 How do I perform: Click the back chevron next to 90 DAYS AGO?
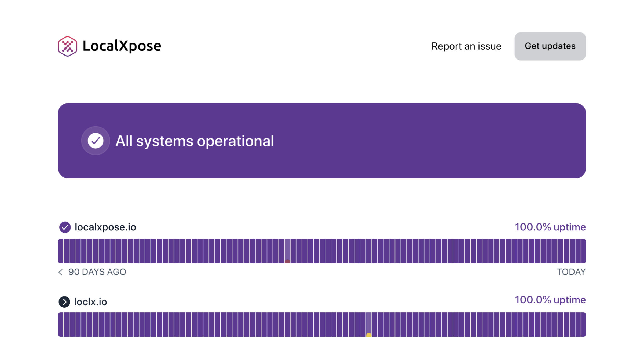tap(61, 272)
